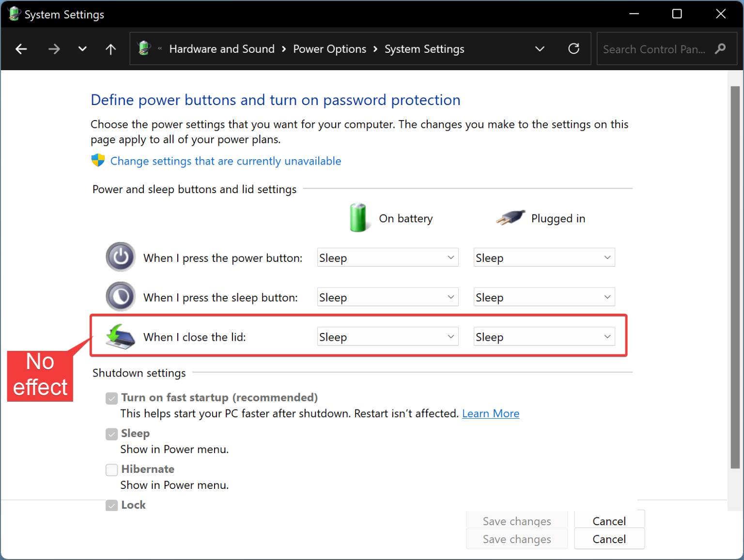Open close the lid Plugged in dropdown
This screenshot has height=560, width=744.
point(544,337)
